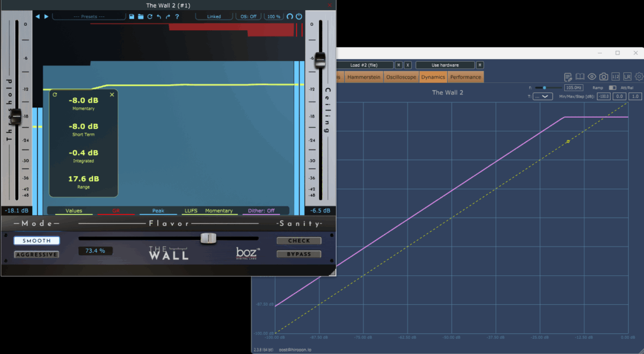Click the Dither: Off setting
Viewport: 644px width, 354px height.
261,211
